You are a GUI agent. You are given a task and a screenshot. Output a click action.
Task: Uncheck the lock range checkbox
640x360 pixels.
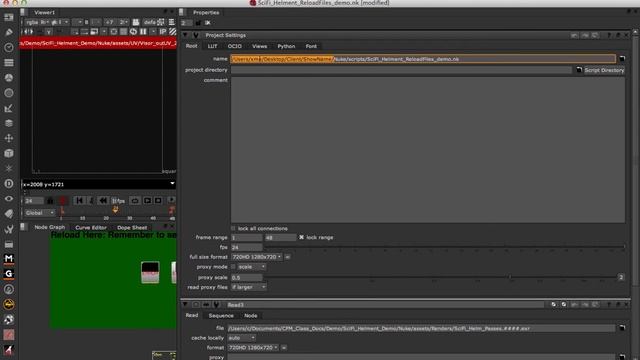[302, 237]
